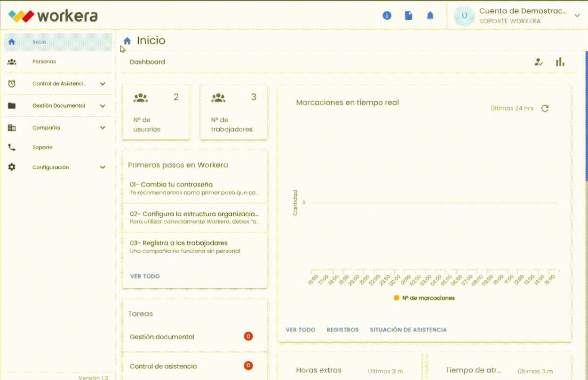Click the Gestión documental red count badge

(248, 336)
